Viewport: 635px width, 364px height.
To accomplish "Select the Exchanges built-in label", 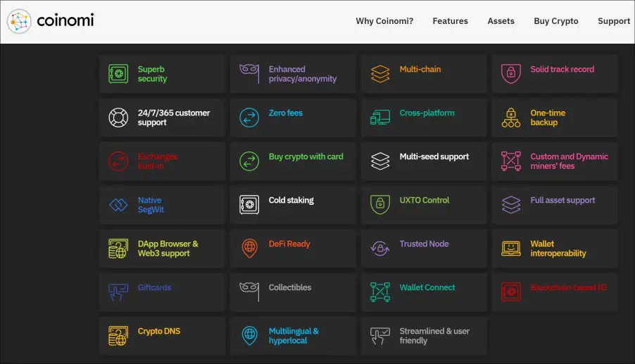I will [x=158, y=161].
